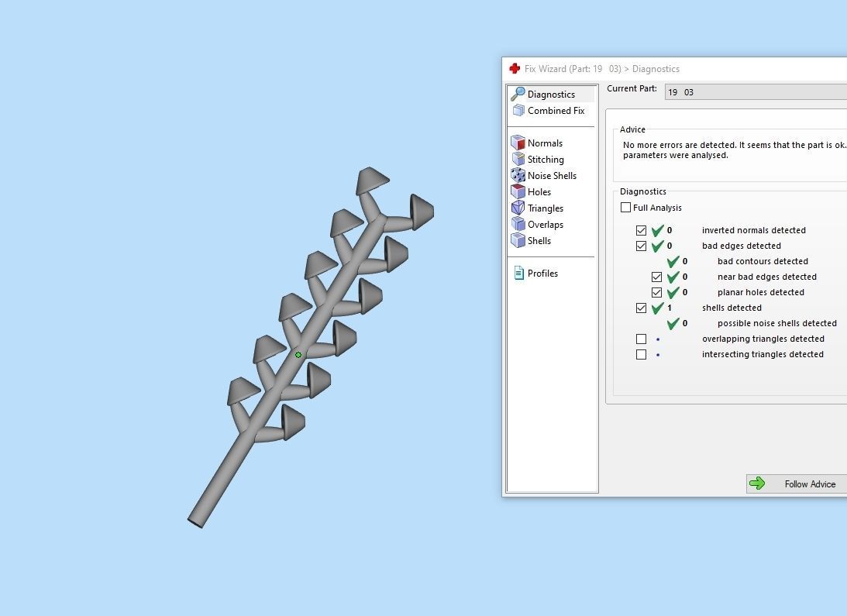Click the Normals cube icon
Image resolution: width=847 pixels, height=616 pixels.
click(x=518, y=143)
